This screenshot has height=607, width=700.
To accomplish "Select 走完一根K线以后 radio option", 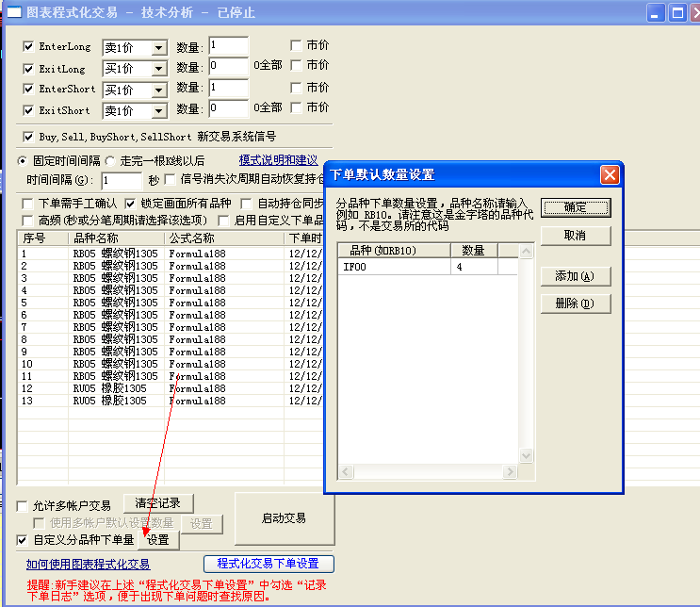I will point(110,160).
